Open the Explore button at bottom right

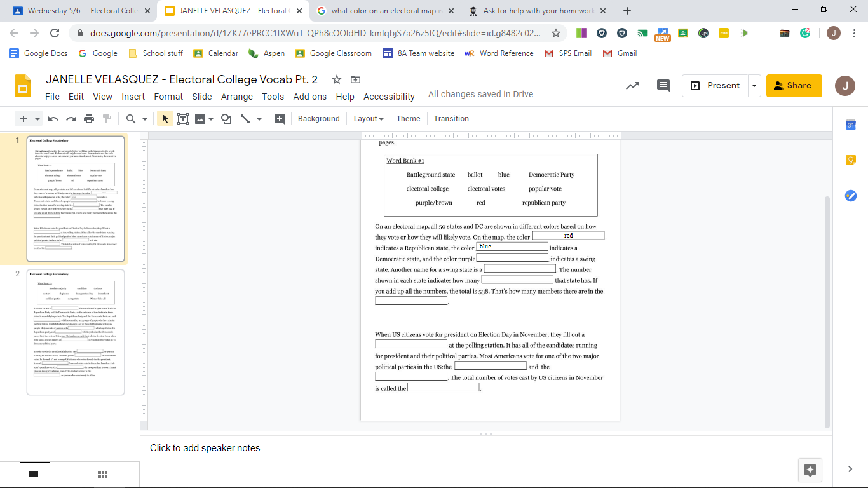pos(810,470)
